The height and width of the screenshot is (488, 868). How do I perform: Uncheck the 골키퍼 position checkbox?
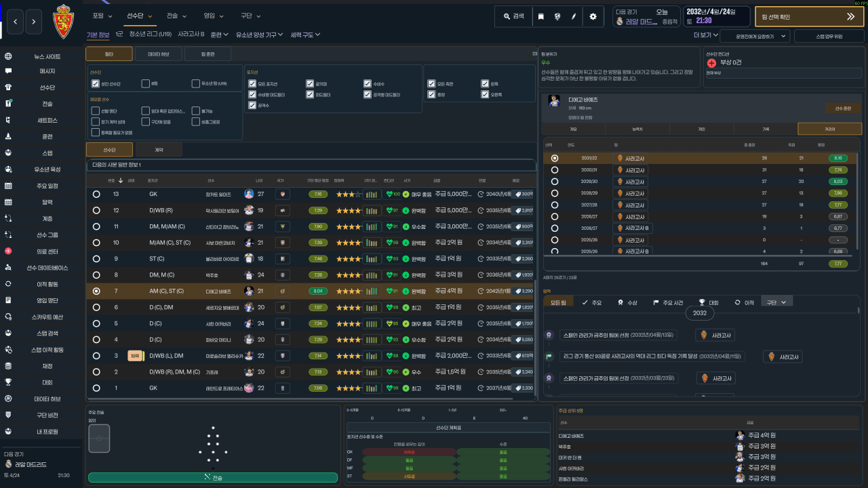tap(310, 84)
